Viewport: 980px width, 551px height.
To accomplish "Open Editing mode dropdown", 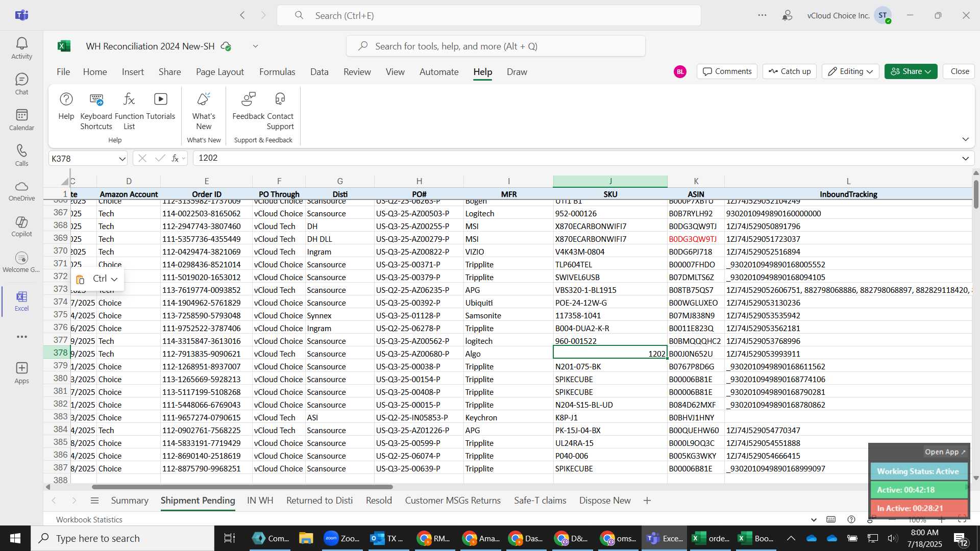I will point(850,71).
